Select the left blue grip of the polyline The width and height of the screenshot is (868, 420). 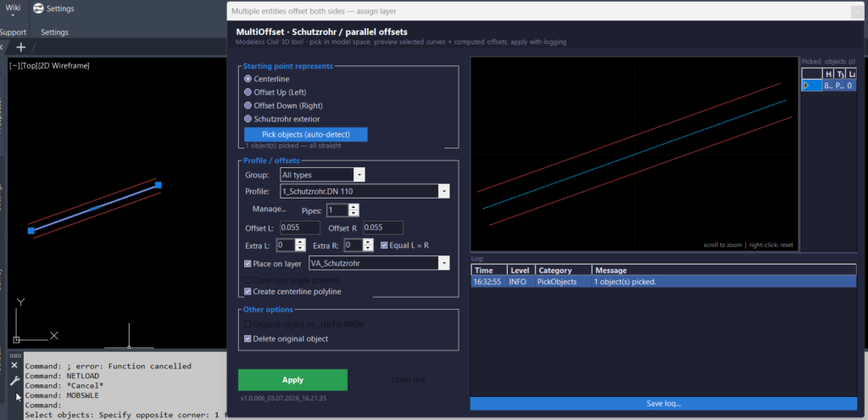tap(31, 231)
